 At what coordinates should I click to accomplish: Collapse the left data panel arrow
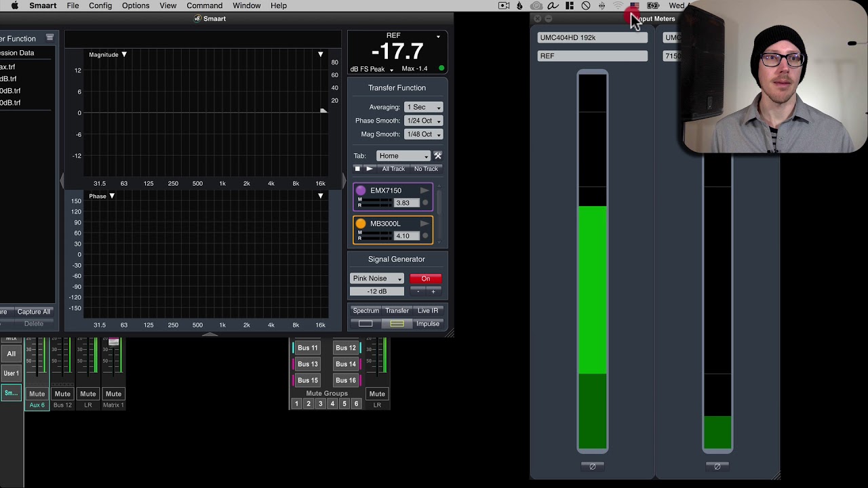click(x=62, y=182)
